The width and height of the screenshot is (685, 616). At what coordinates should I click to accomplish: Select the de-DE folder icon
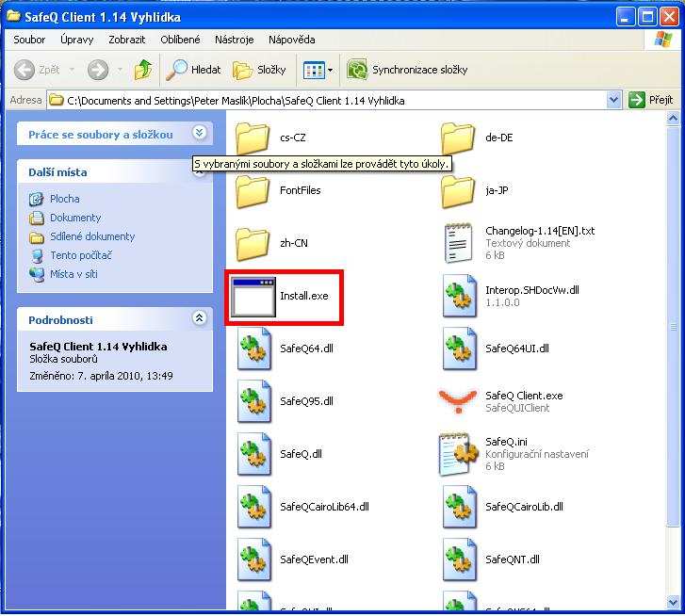(457, 138)
